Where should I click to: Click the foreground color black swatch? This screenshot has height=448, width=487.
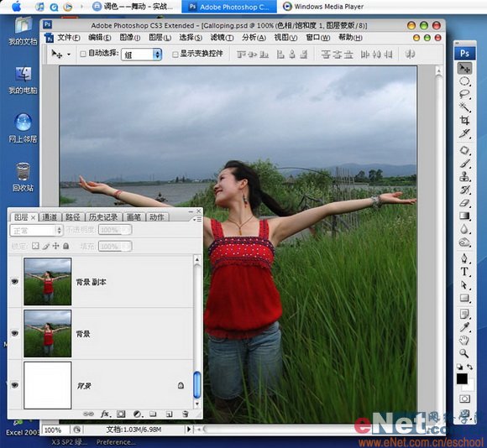462,379
